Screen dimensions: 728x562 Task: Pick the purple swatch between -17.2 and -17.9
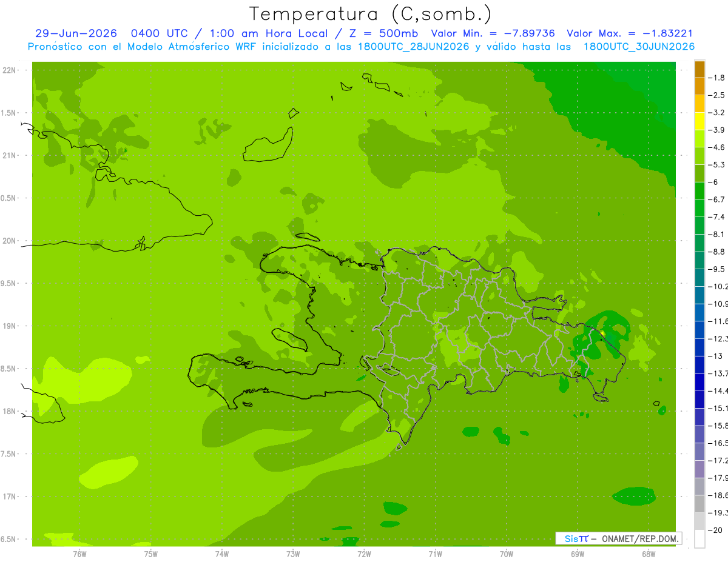pos(699,469)
